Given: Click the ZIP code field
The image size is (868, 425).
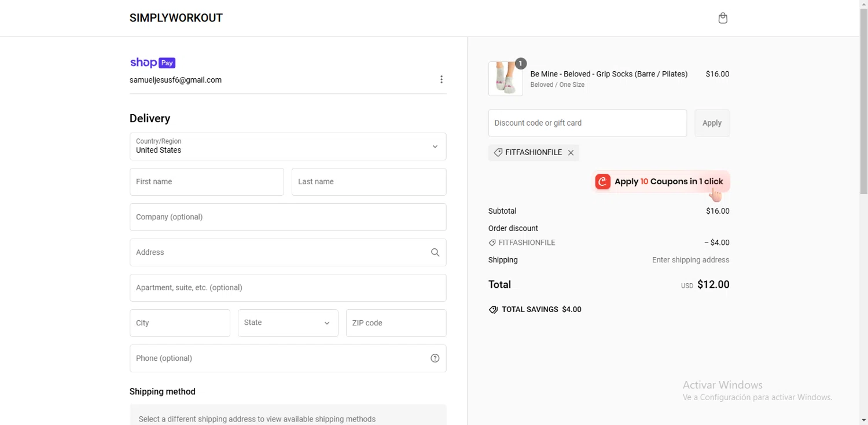Looking at the screenshot, I should 396,323.
